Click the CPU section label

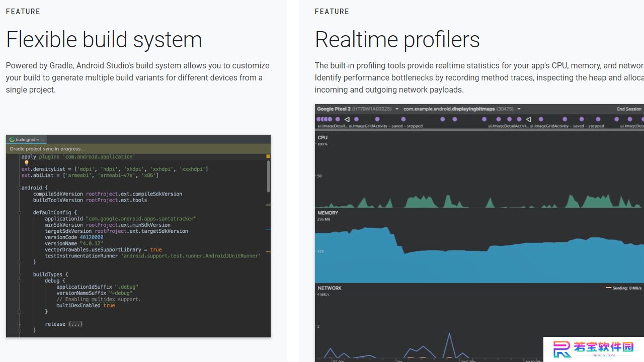tap(323, 137)
